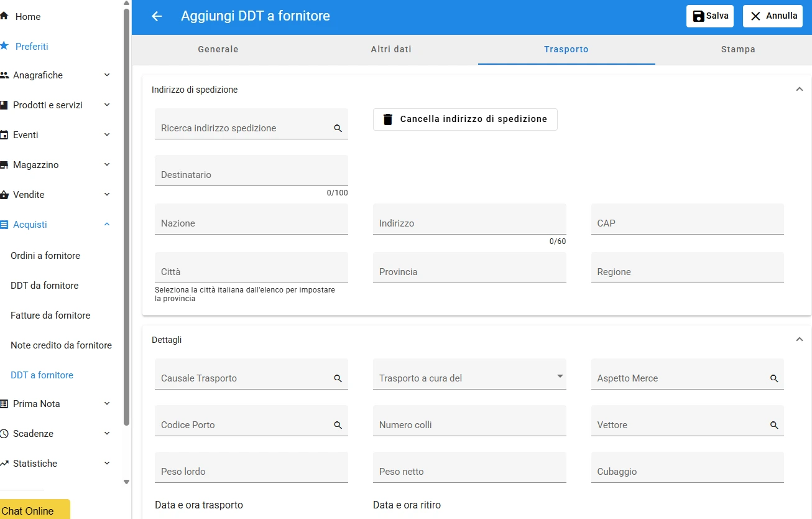Switch to the Generale tab
Image resolution: width=812 pixels, height=519 pixels.
tap(218, 49)
